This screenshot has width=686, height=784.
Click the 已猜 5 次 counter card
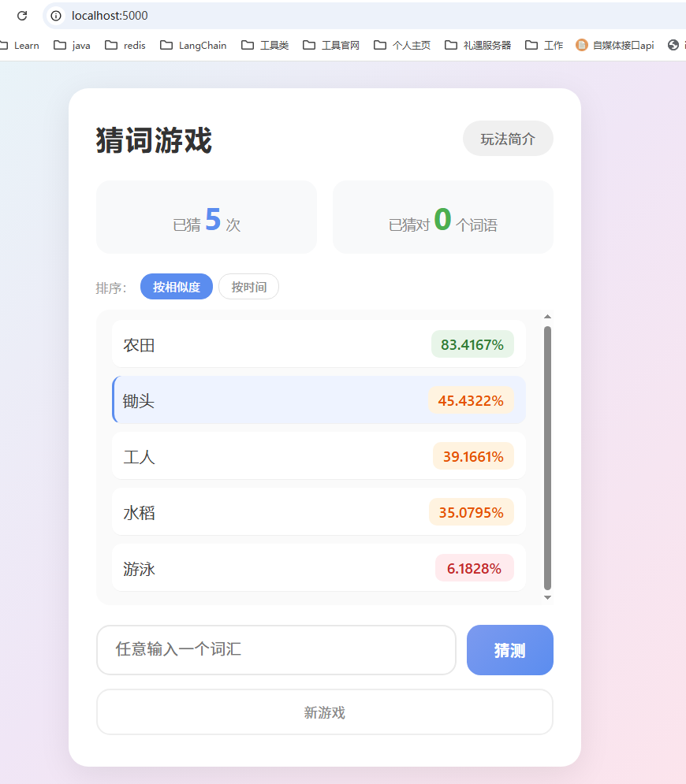point(206,217)
